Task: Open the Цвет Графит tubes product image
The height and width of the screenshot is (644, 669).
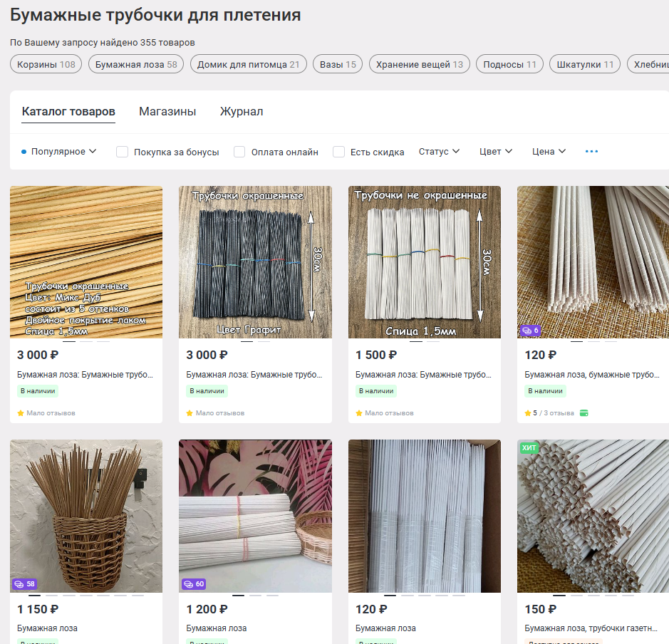Action: (x=255, y=262)
